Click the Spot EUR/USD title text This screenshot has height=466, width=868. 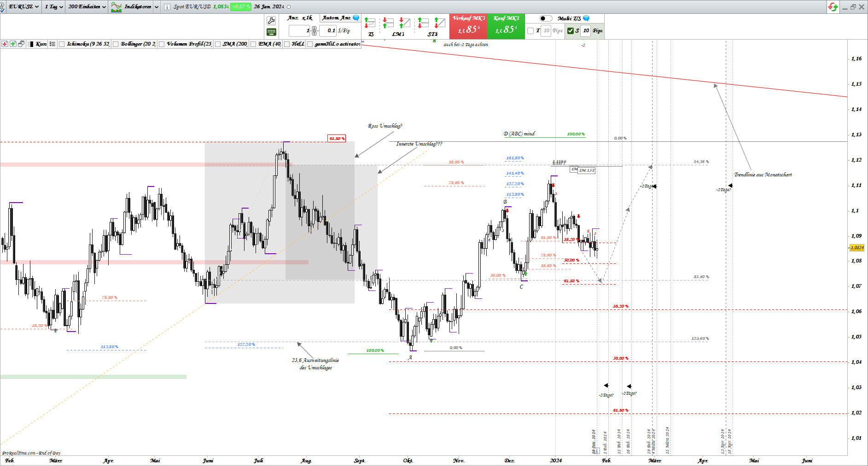tap(192, 7)
